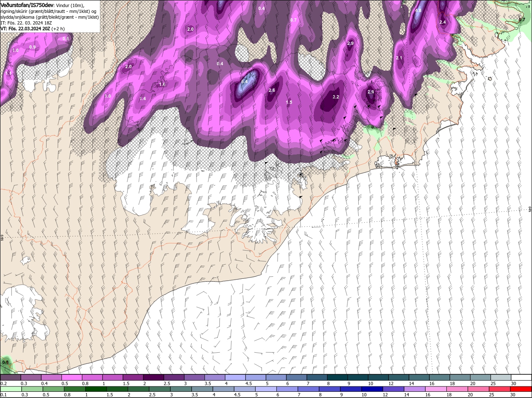The height and width of the screenshot is (398, 532).
Task: Click the lower legend red swatch at 30
Action: (x=522, y=389)
